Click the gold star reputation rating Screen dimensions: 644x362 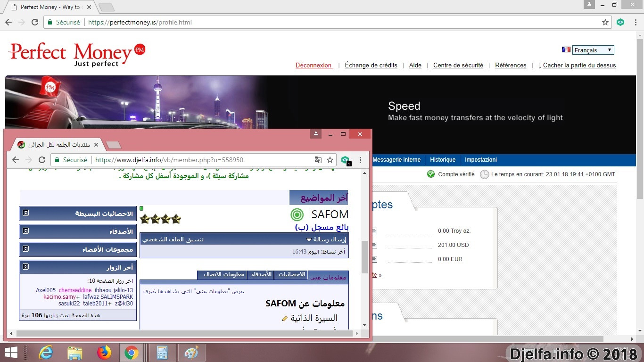pos(161,219)
